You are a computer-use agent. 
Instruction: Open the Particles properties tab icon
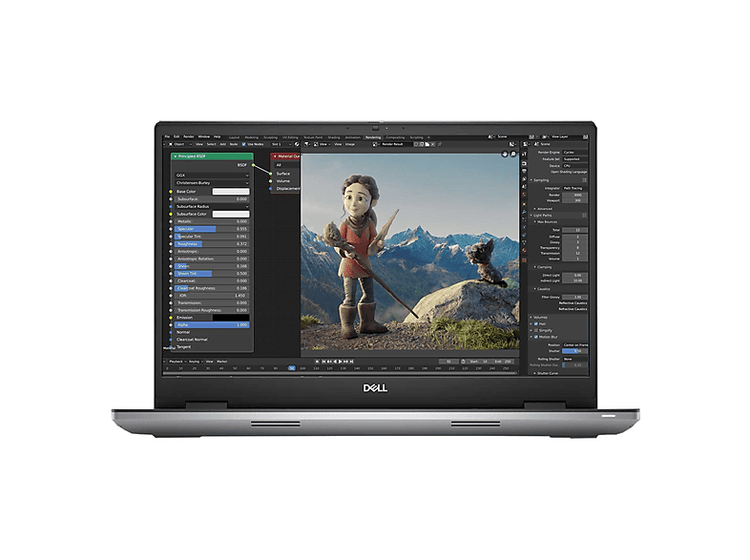pyautogui.click(x=524, y=219)
